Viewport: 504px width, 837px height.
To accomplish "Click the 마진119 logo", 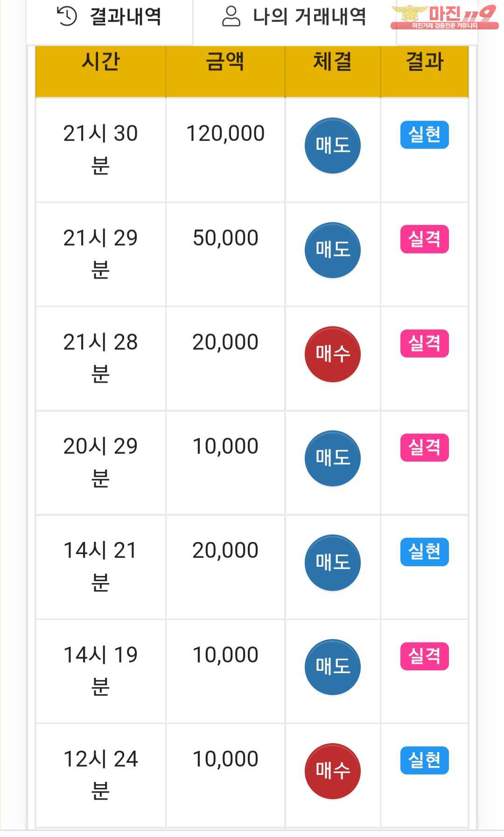I will [x=444, y=17].
